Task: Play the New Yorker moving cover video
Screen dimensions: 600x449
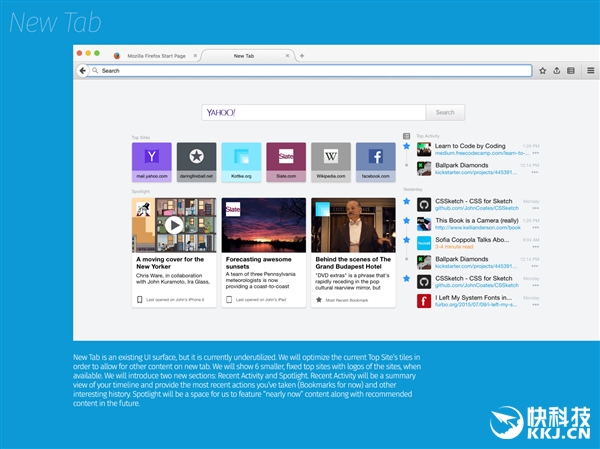Action: 174,225
